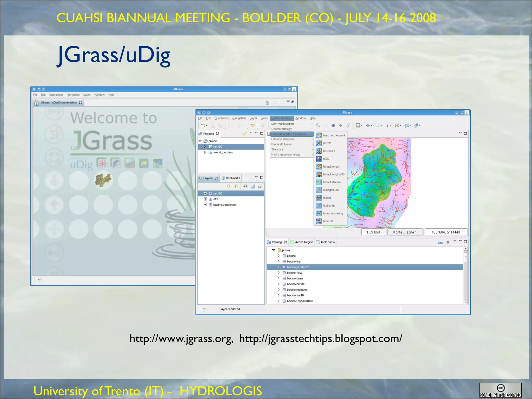
Task: Open Tools menu in front window
Action: [x=264, y=118]
